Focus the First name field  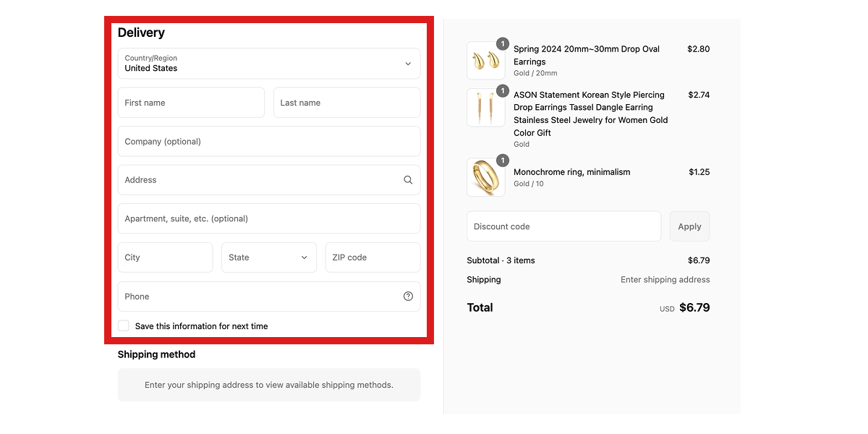click(191, 103)
